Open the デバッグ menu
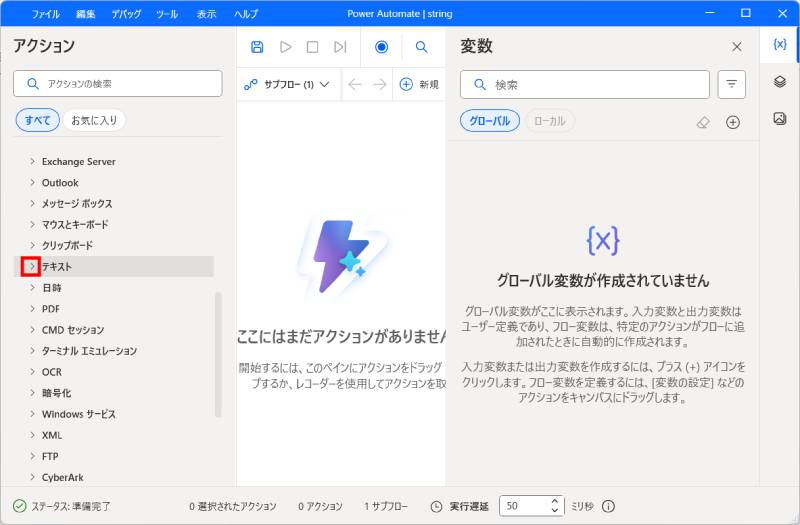The width and height of the screenshot is (800, 525). coord(126,14)
